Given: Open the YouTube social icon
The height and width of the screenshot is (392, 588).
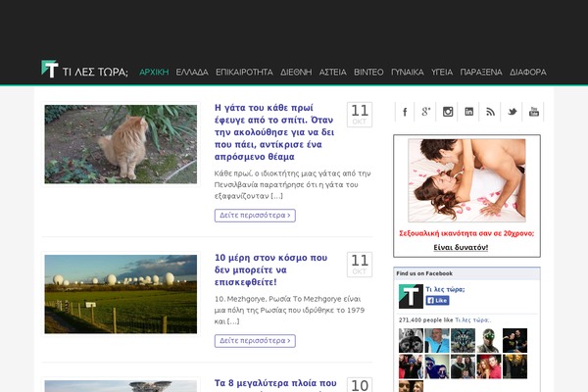Looking at the screenshot, I should click(x=534, y=112).
